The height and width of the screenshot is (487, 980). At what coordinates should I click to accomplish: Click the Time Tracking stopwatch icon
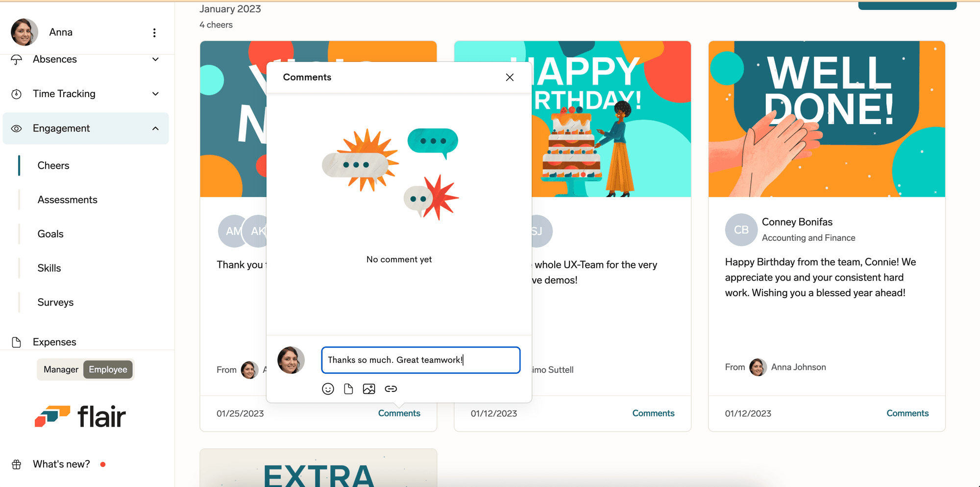[x=17, y=94]
